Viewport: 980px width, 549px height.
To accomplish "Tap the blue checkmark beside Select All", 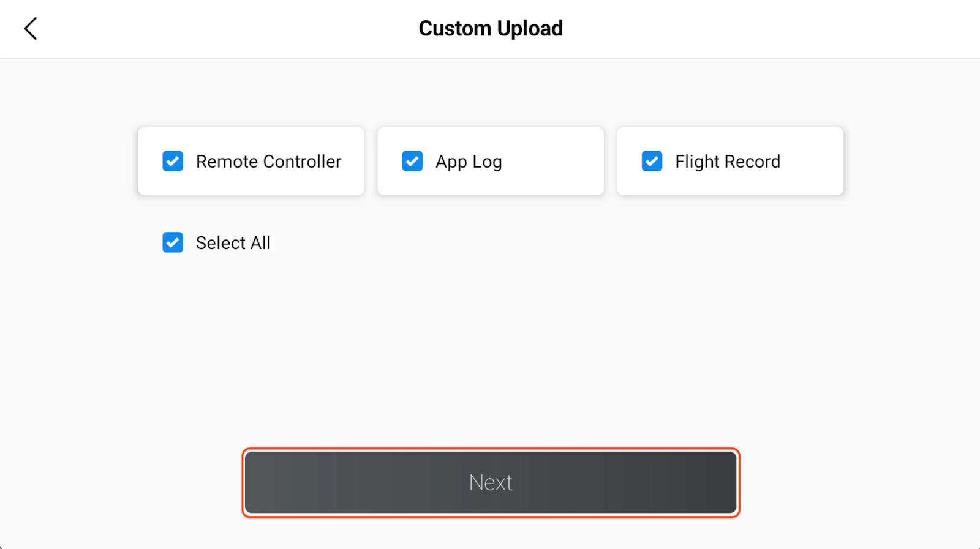I will (x=173, y=243).
